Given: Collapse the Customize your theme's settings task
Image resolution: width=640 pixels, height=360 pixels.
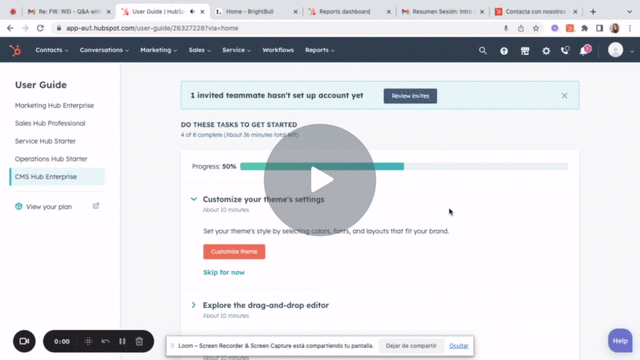Looking at the screenshot, I should tap(193, 199).
